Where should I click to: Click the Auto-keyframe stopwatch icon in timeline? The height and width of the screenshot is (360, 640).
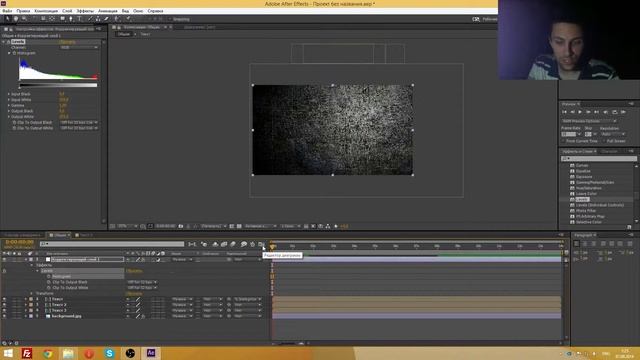[253, 244]
